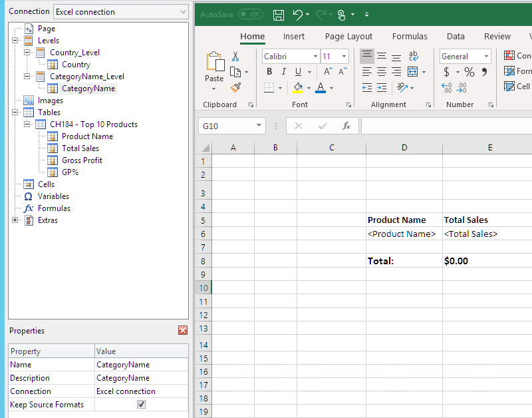Open the Review ribbon tab
Image resolution: width=532 pixels, height=418 pixels.
point(497,37)
